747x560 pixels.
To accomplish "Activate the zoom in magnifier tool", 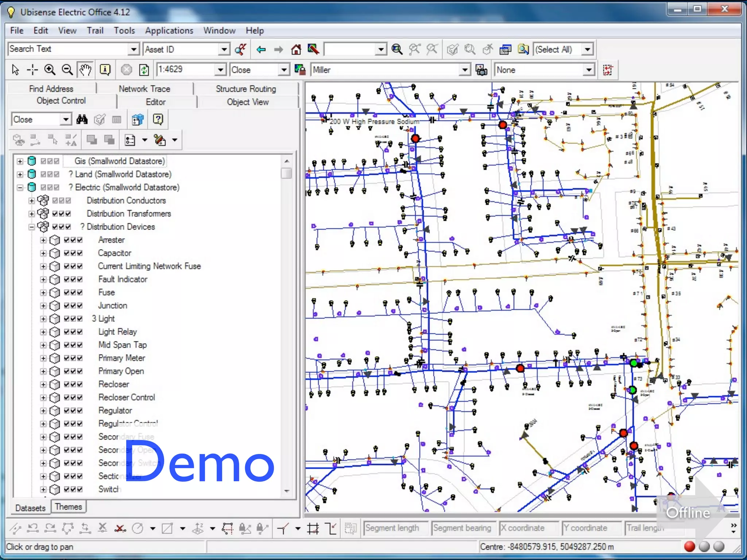I will [x=50, y=70].
